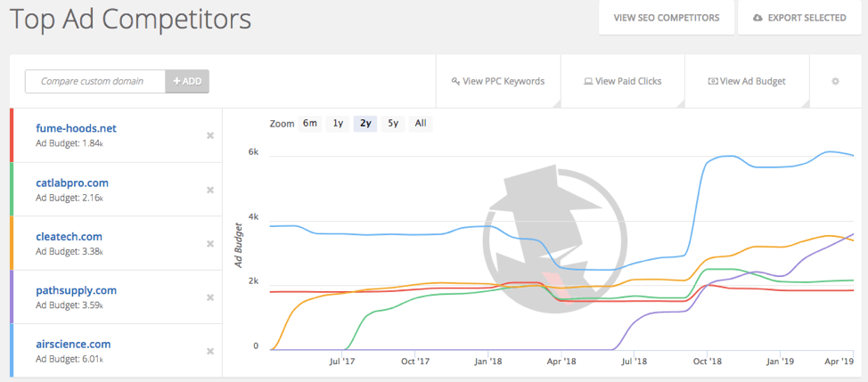Remove catlabpro.com using the x icon

210,191
